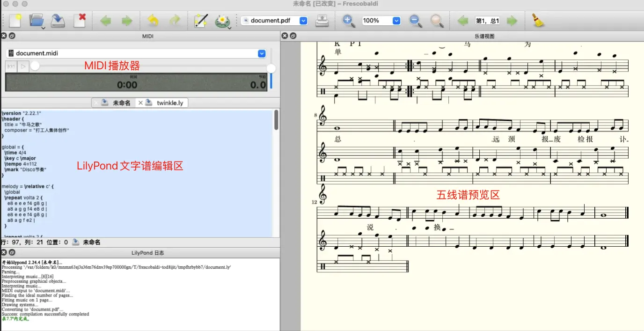This screenshot has height=331, width=644.
Task: Click the broom icon in the toolbar
Action: coord(538,21)
